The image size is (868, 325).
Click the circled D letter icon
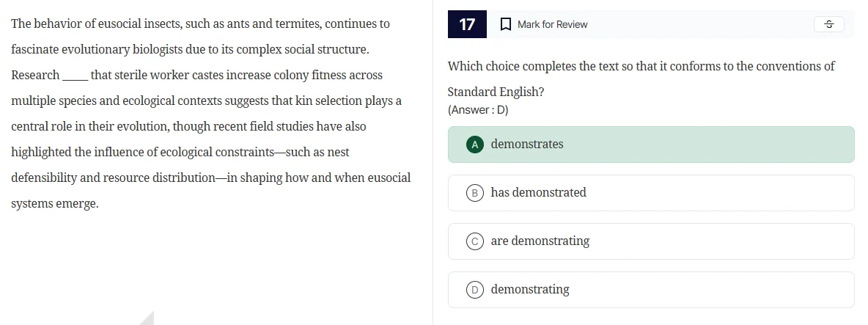click(x=475, y=290)
